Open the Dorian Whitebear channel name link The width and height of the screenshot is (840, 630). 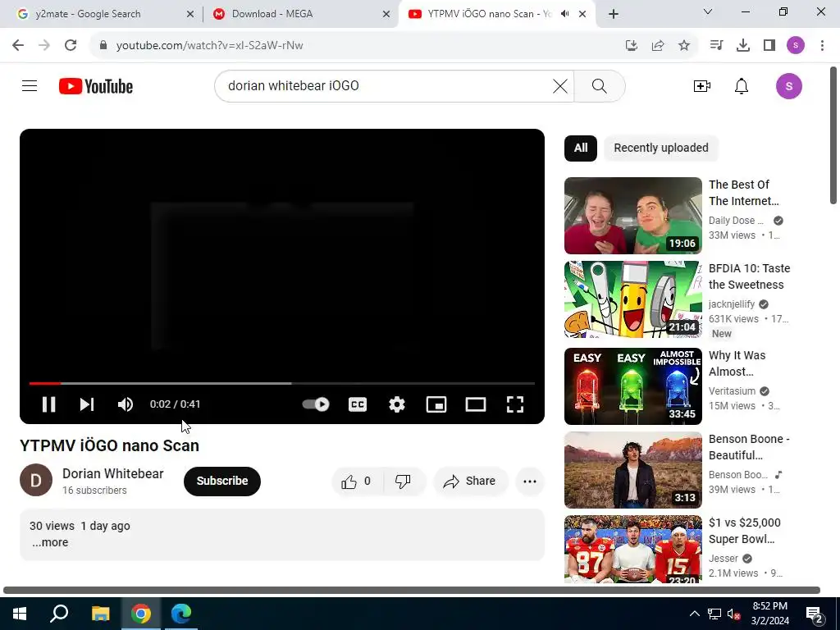pyautogui.click(x=113, y=473)
